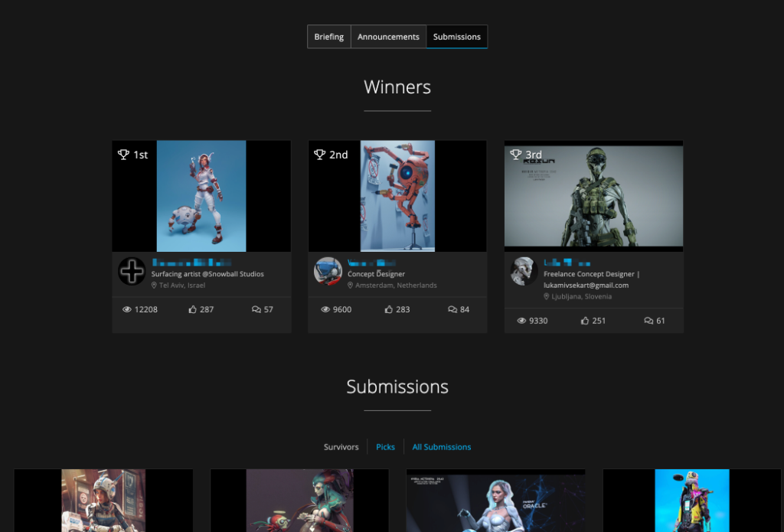
Task: Click location pin icon beside Amsterdam, Netherlands
Action: [350, 285]
